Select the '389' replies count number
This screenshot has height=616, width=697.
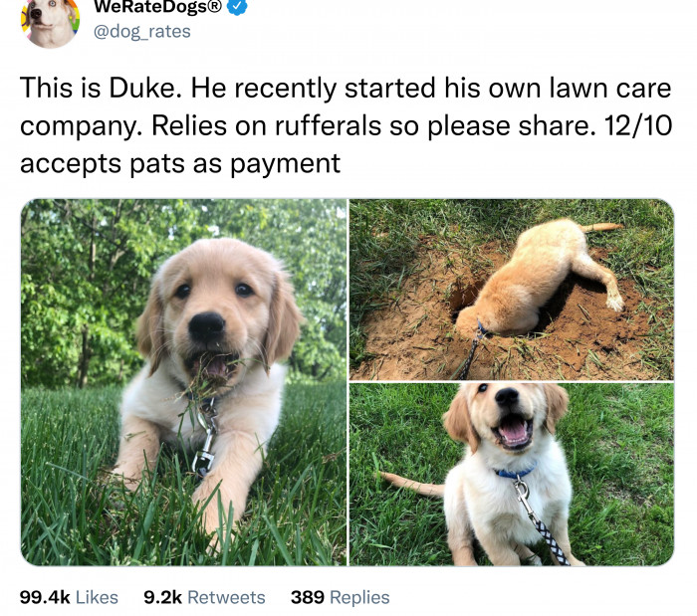point(307,597)
